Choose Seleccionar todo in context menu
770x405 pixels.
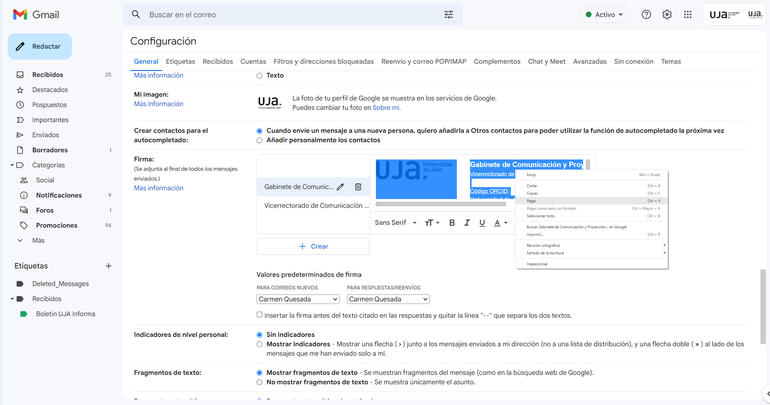(592, 216)
